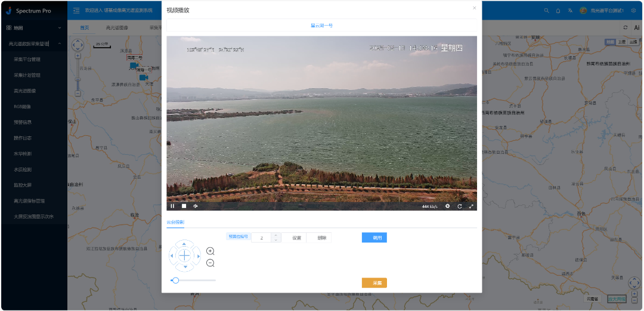Enter fullscreen video mode

coord(471,206)
